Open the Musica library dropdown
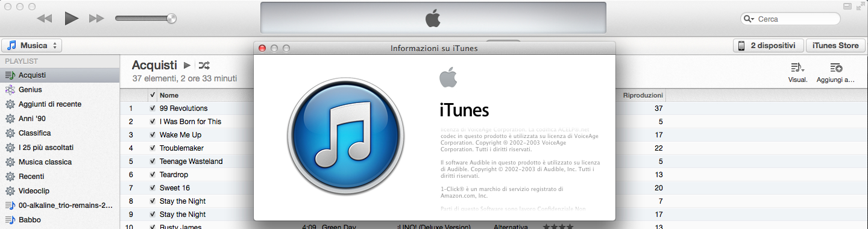The width and height of the screenshot is (868, 229). (33, 46)
